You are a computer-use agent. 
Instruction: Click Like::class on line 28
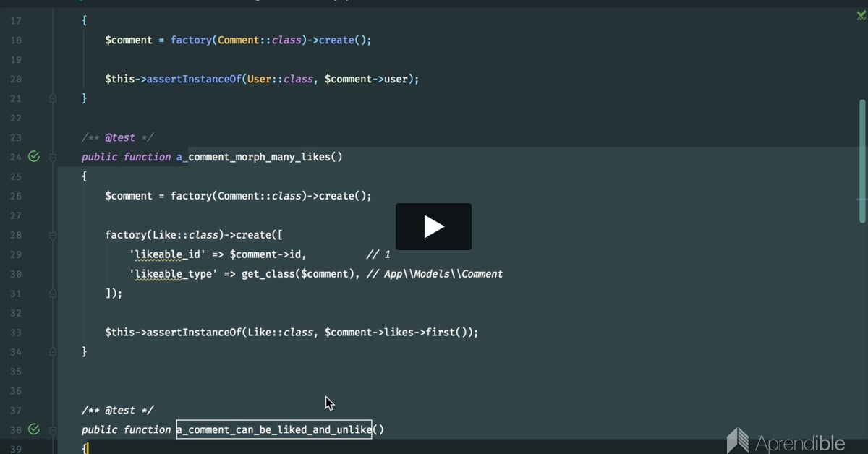[x=186, y=235]
